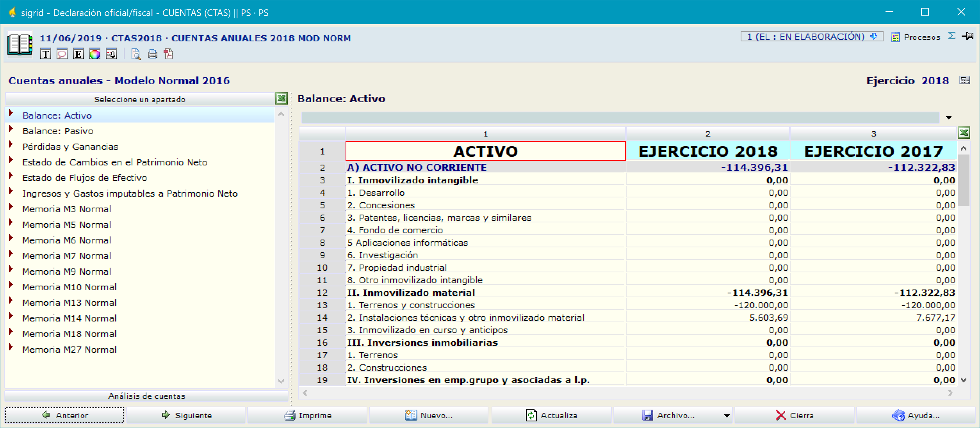Image resolution: width=980 pixels, height=428 pixels.
Task: Click the grid vertical scrollbar thumb
Action: pyautogui.click(x=964, y=180)
